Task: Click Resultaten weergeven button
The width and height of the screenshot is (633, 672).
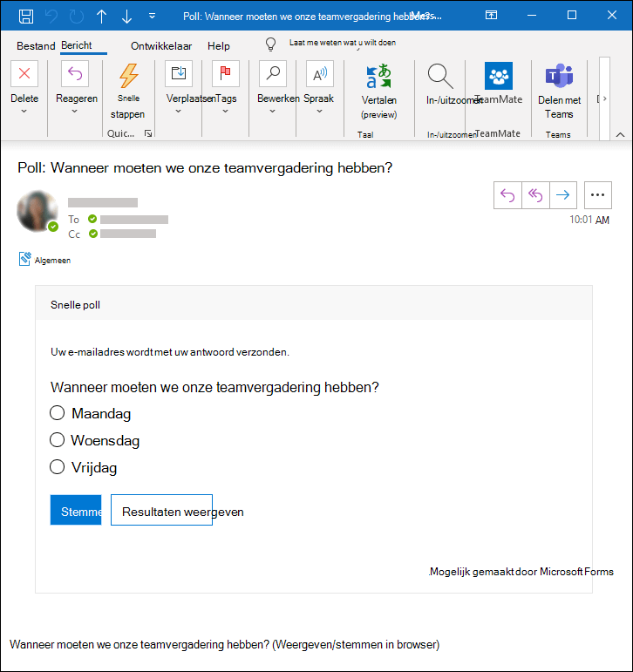Action: (161, 510)
